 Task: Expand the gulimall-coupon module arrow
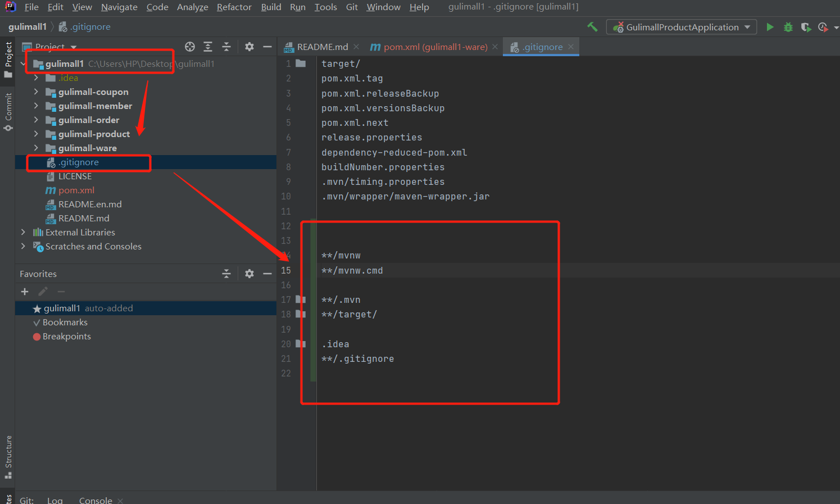[37, 92]
